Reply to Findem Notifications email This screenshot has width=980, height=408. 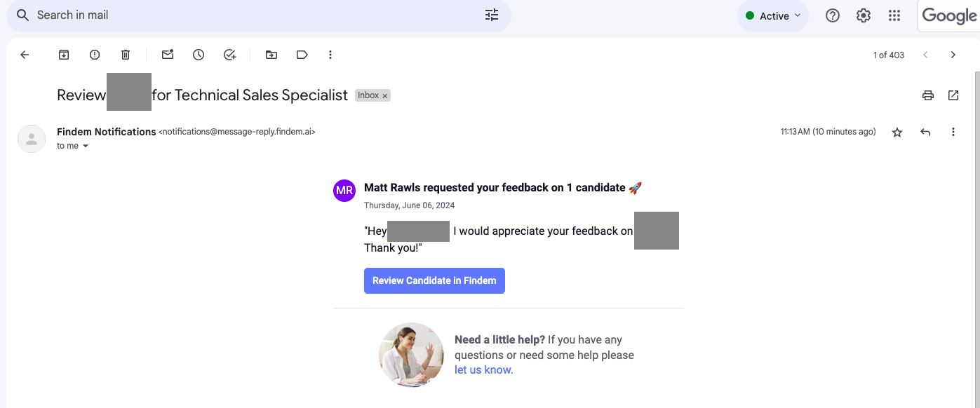(925, 132)
